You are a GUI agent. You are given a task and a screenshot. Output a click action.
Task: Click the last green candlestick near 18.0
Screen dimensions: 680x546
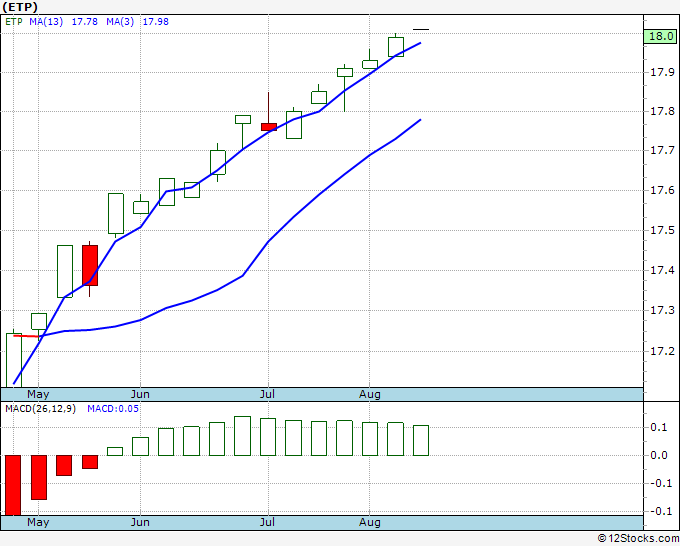(x=396, y=47)
